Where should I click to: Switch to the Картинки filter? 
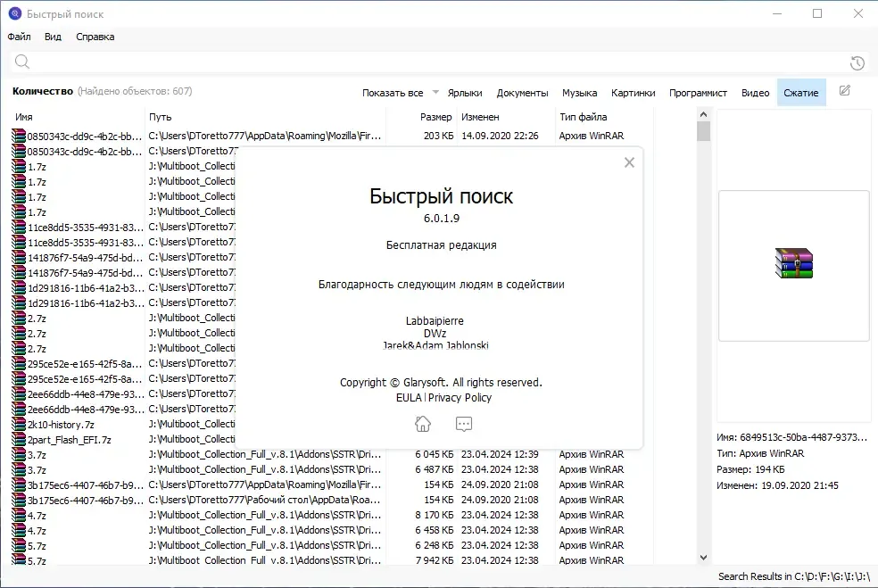click(x=634, y=93)
